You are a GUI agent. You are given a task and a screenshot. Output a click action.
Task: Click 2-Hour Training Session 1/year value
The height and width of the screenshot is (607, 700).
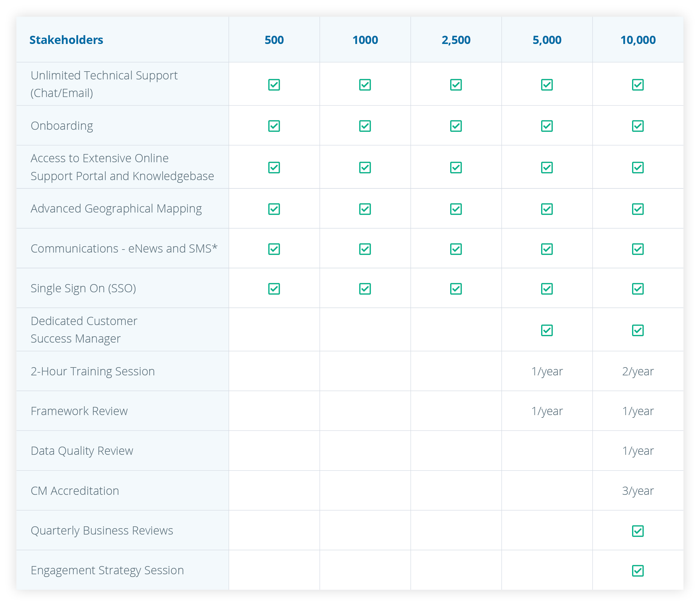point(547,371)
